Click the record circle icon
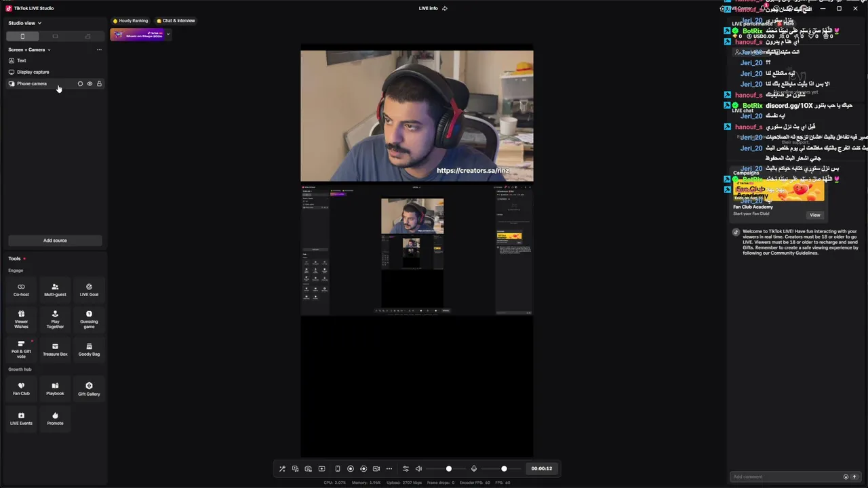This screenshot has width=868, height=488. (x=351, y=468)
